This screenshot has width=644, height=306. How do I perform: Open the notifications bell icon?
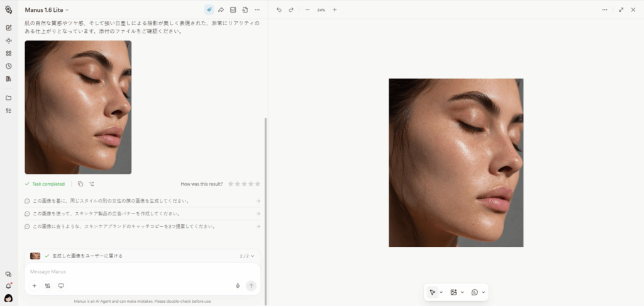[8, 286]
